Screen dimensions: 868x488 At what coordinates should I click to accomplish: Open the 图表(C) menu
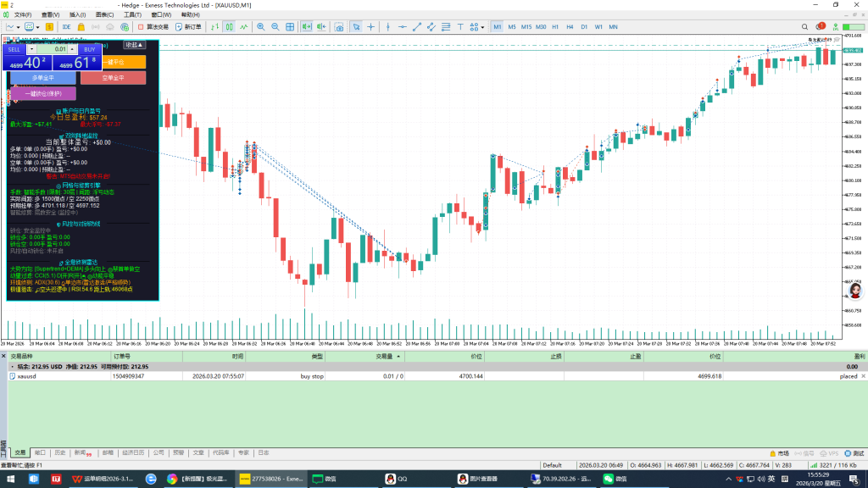tap(104, 15)
